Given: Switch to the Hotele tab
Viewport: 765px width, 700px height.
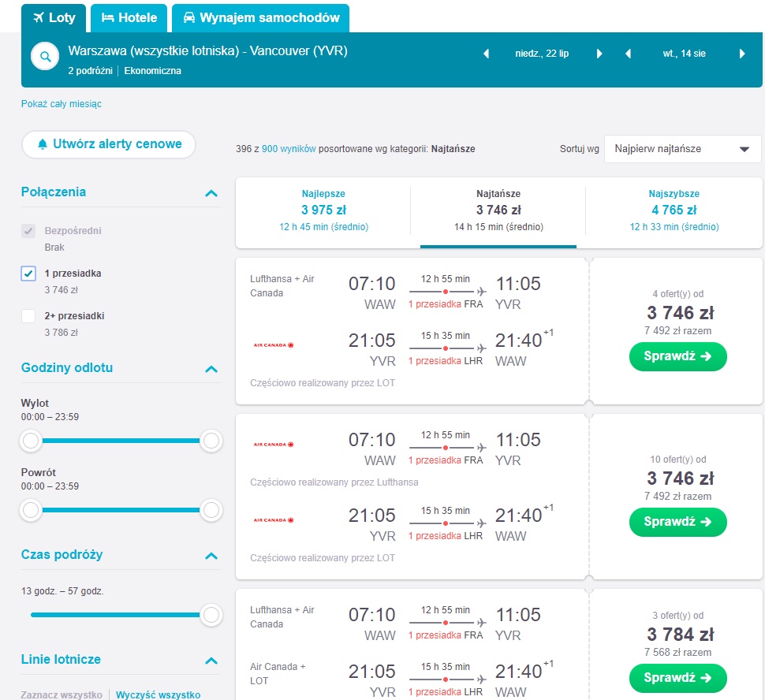Looking at the screenshot, I should [129, 18].
